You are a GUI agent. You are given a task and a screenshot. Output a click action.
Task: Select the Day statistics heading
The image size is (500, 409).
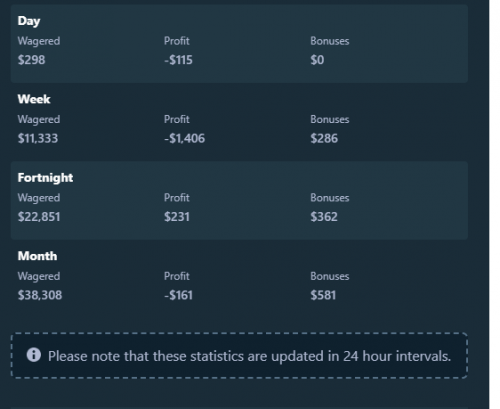[29, 21]
